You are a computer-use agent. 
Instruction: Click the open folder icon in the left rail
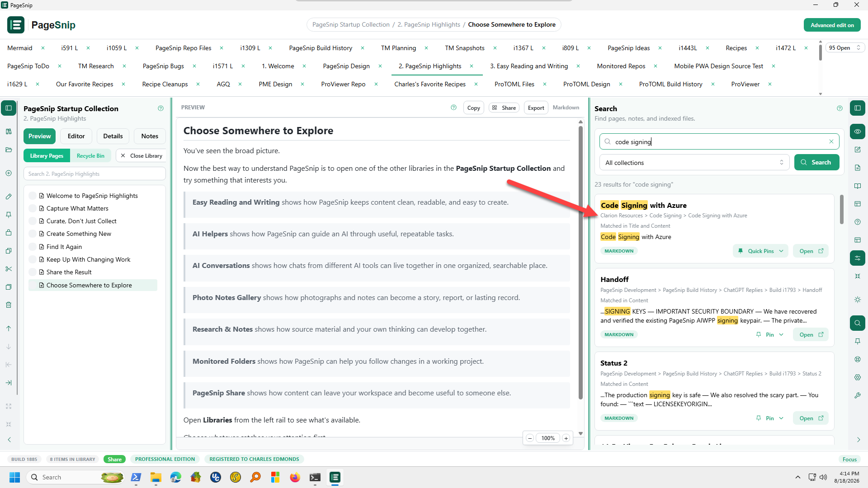(9, 150)
